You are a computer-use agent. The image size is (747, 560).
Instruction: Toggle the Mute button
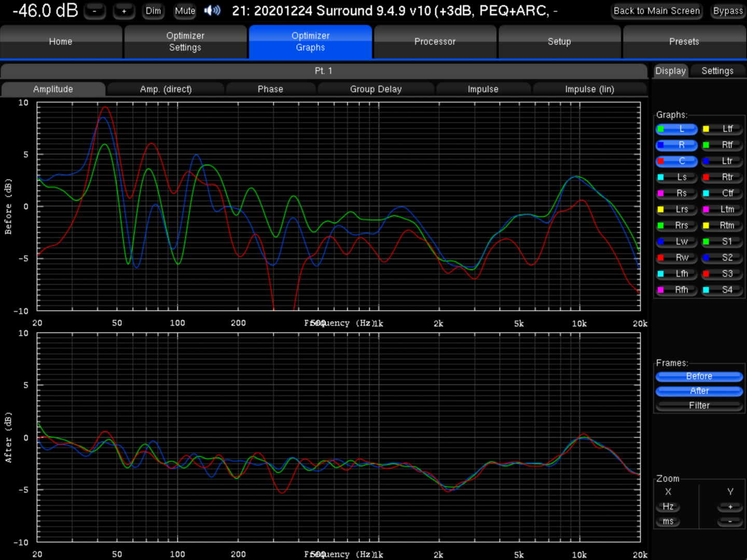(x=185, y=11)
